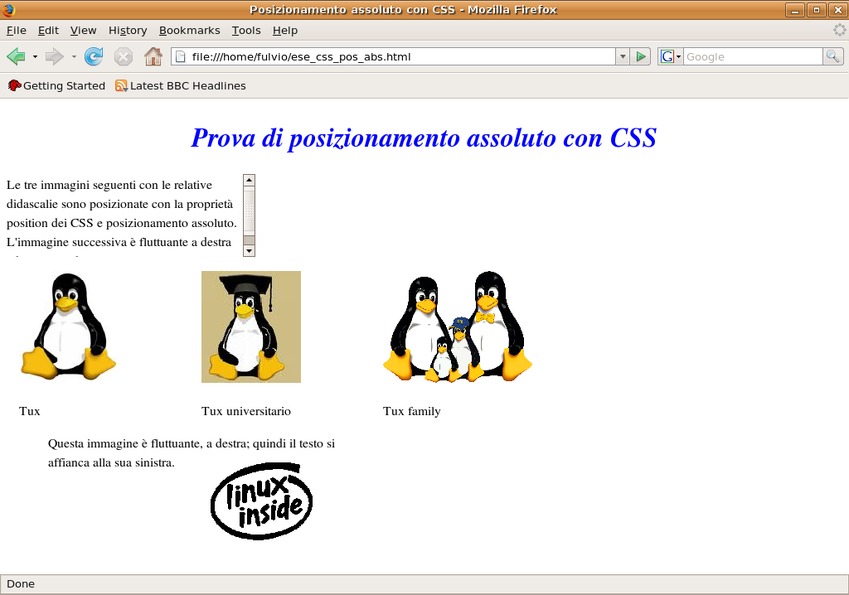Maximize the Firefox window
Screen dimensions: 849x595
coord(817,10)
